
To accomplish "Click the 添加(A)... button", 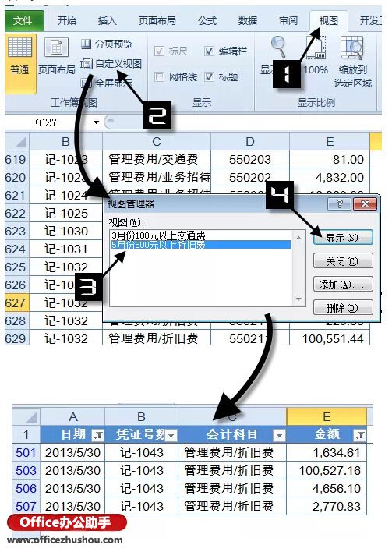I will point(343,285).
